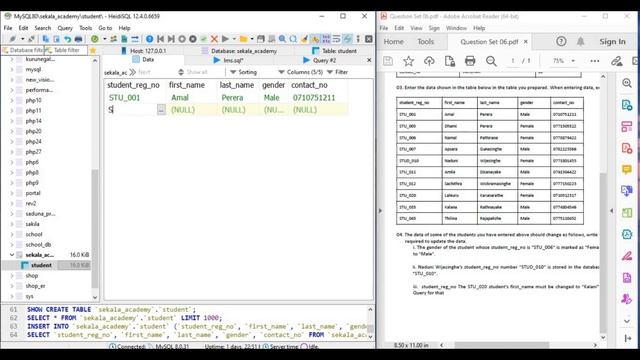Viewport: 640px width, 360px height.
Task: Click the student_reg_no column header
Action: (133, 85)
